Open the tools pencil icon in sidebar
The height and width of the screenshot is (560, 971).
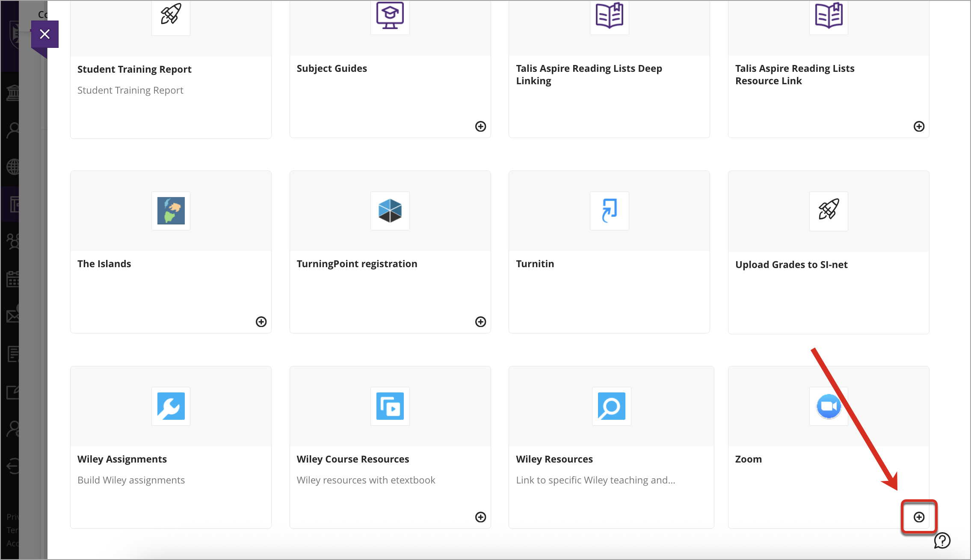13,392
